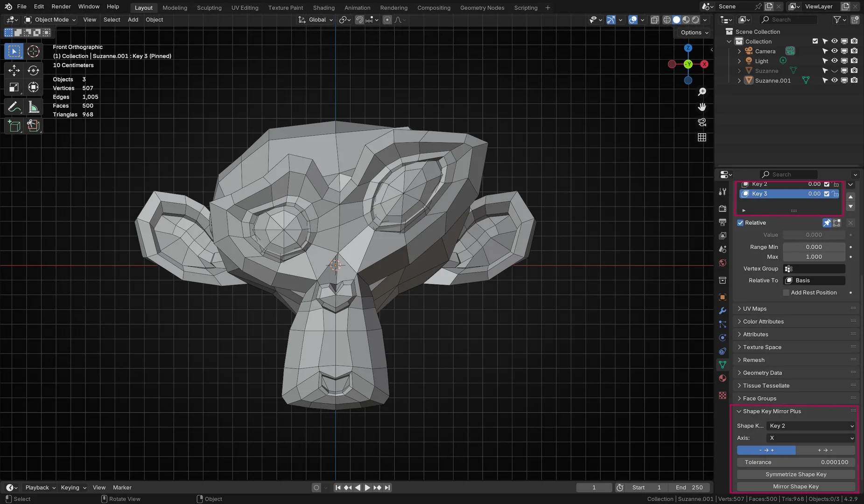Screen dimensions: 864x504
Task: Enable the Add Rest Position checkbox
Action: 786,293
